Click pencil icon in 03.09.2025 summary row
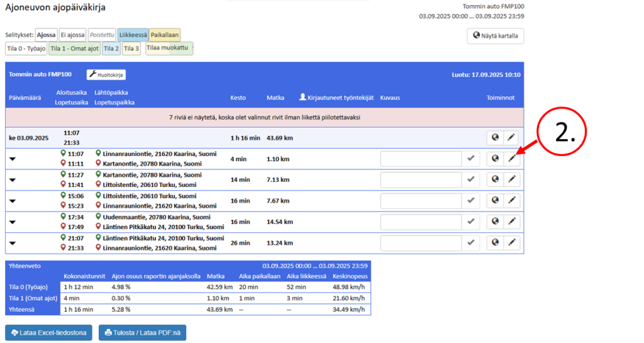This screenshot has width=644, height=343. tap(512, 138)
